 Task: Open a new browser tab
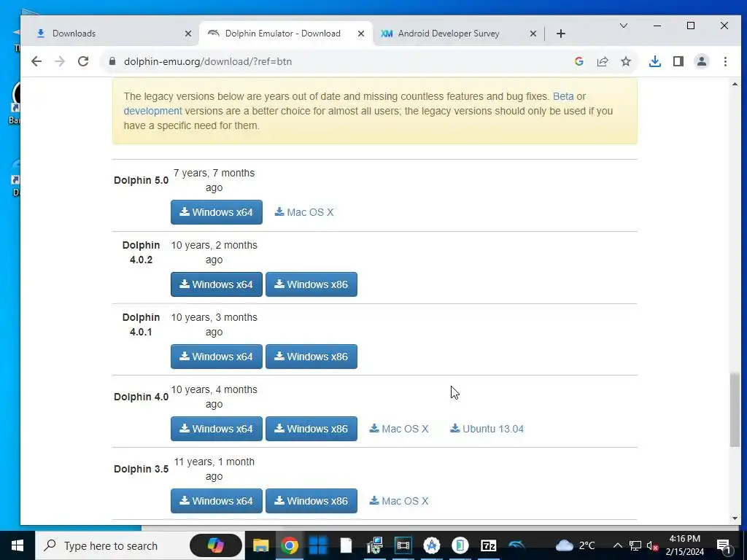[561, 34]
